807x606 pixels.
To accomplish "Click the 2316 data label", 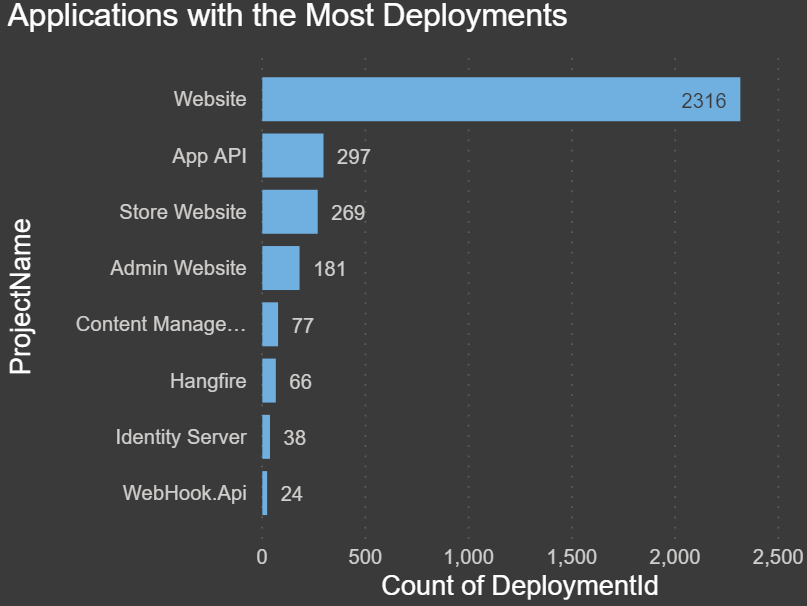I will pos(703,100).
